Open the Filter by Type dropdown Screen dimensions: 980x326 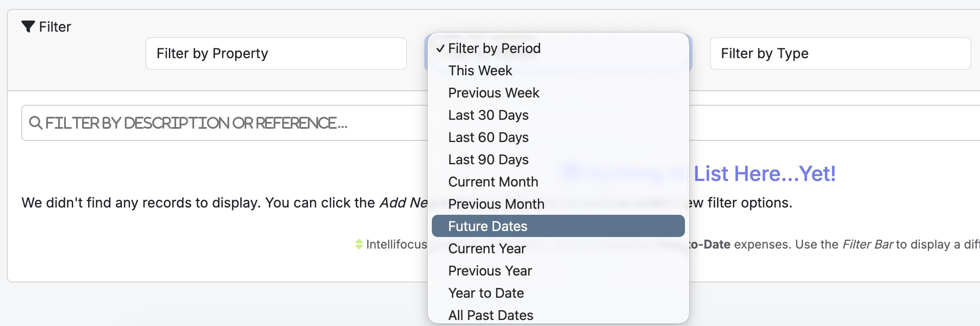coord(840,53)
